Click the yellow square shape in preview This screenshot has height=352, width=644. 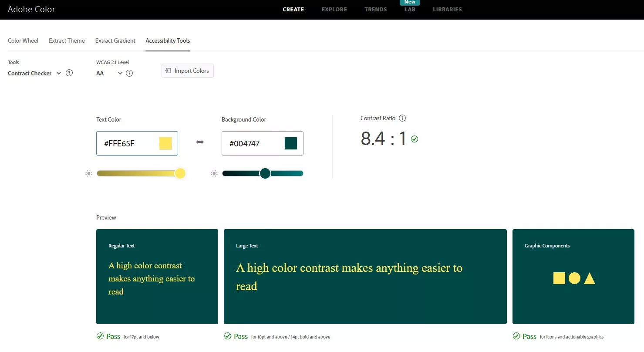point(559,278)
